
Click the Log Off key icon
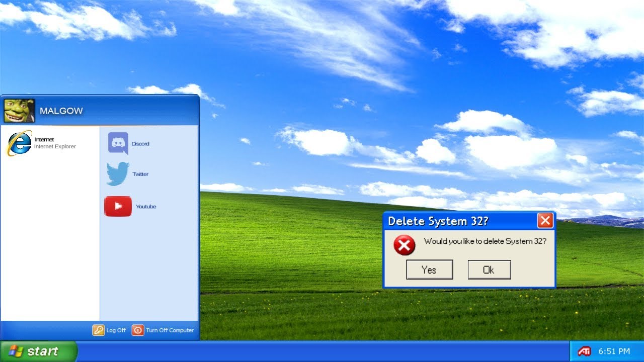point(98,330)
